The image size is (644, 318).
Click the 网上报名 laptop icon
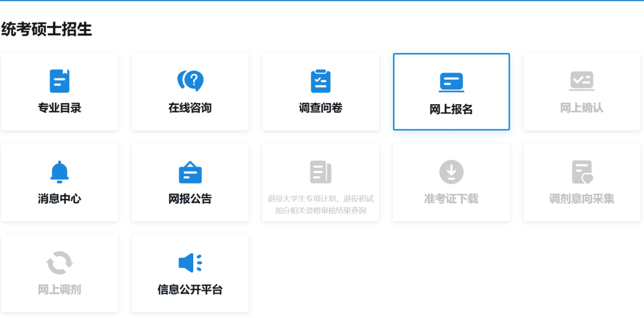pyautogui.click(x=451, y=82)
